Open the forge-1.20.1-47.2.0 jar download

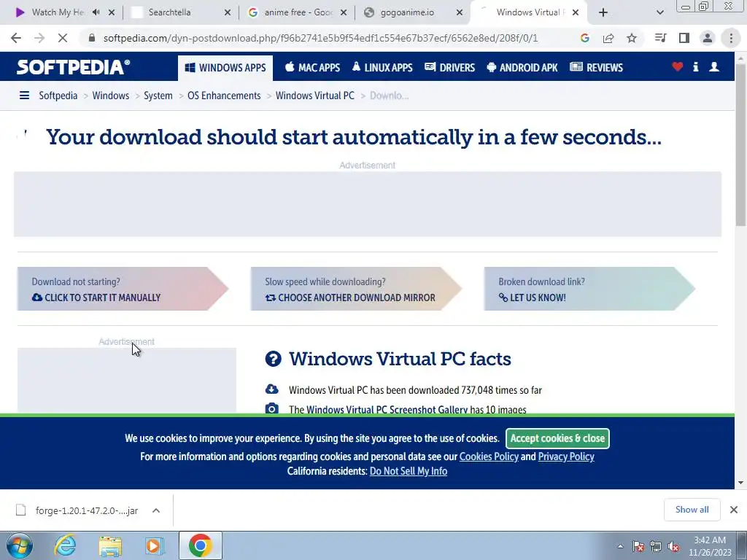(76, 510)
